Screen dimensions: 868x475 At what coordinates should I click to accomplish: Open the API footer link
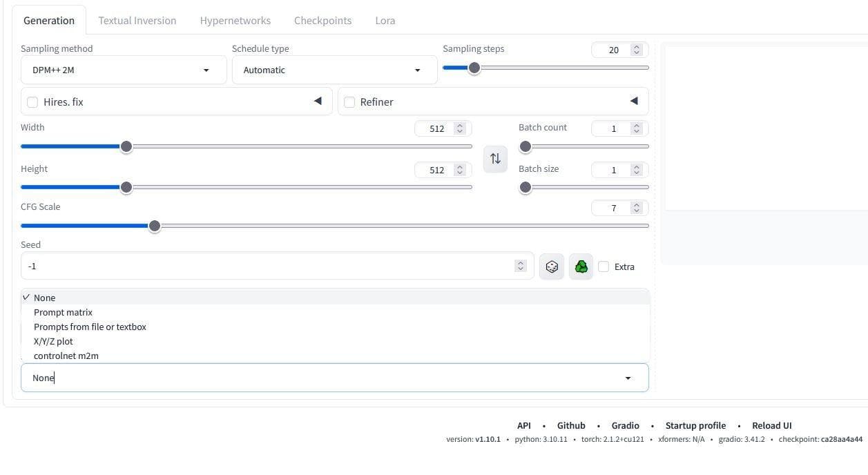click(x=524, y=425)
